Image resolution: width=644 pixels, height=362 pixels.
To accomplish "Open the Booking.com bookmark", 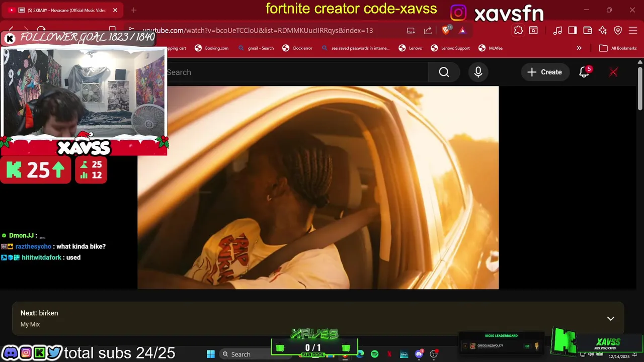I will coord(212,48).
